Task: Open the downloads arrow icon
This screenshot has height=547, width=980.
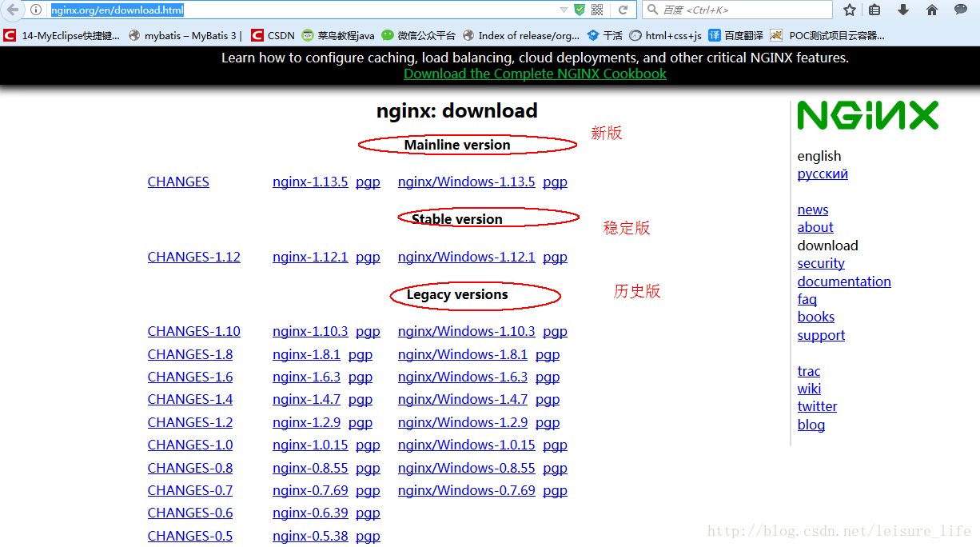Action: tap(903, 10)
